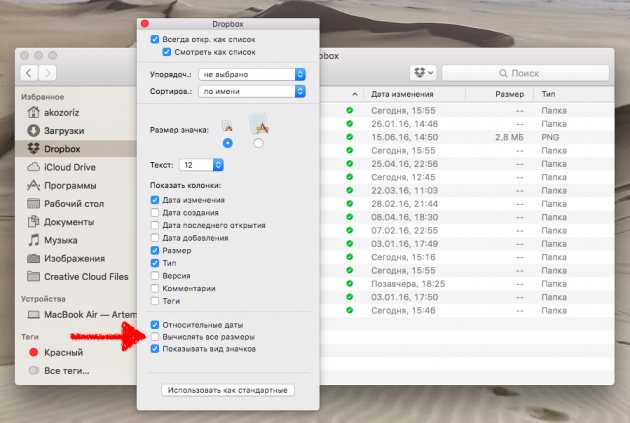
Task: Open Документы in the sidebar
Action: pyautogui.click(x=76, y=222)
